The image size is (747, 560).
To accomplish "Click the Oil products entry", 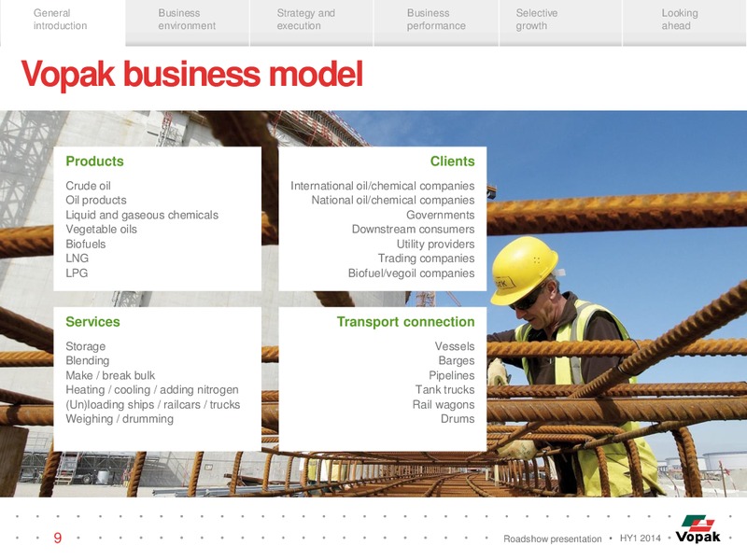I will 96,200.
